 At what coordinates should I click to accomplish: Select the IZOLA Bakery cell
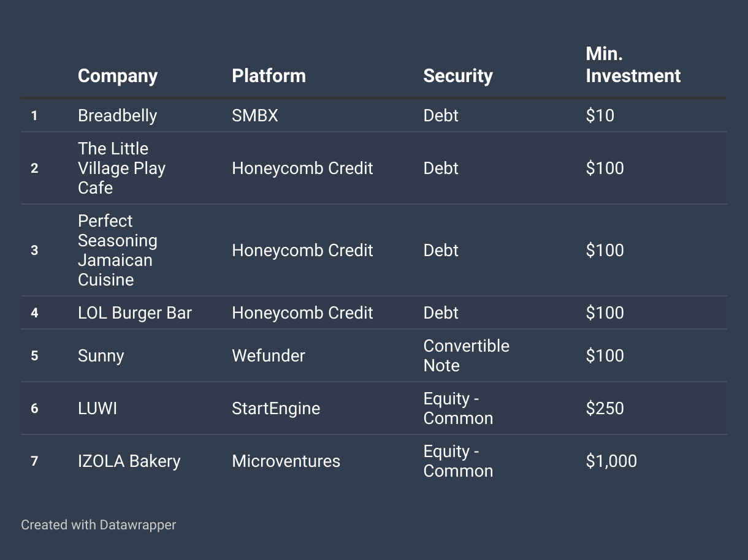click(129, 461)
